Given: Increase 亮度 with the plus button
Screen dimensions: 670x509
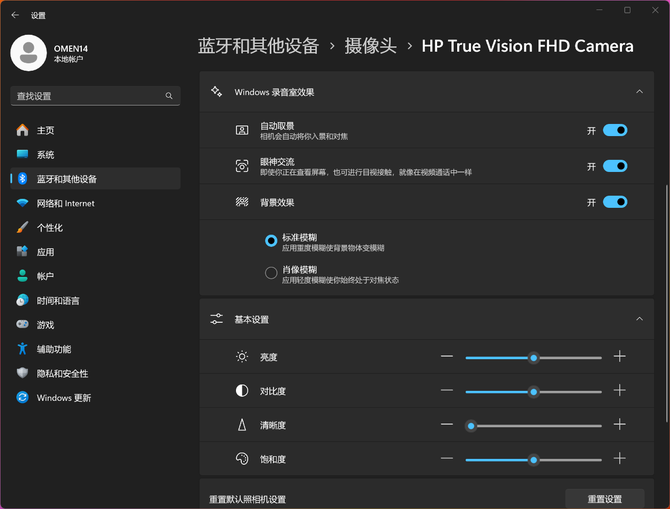Looking at the screenshot, I should tap(620, 356).
